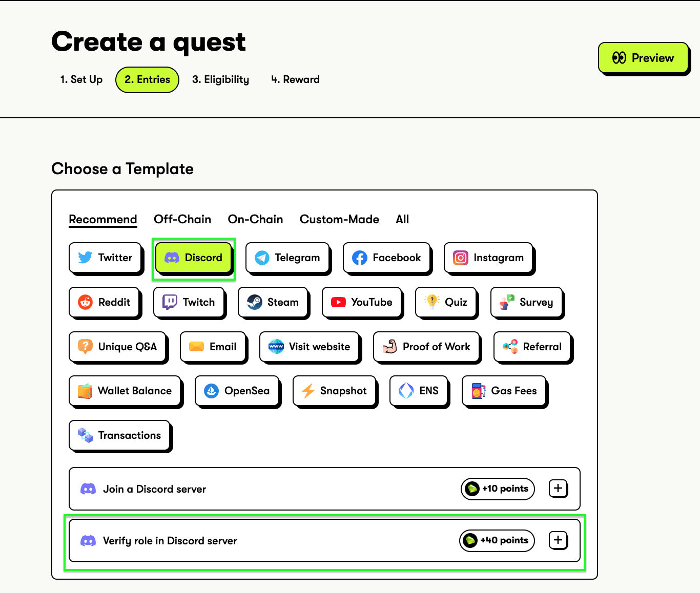Choose the Visit website template

click(310, 347)
